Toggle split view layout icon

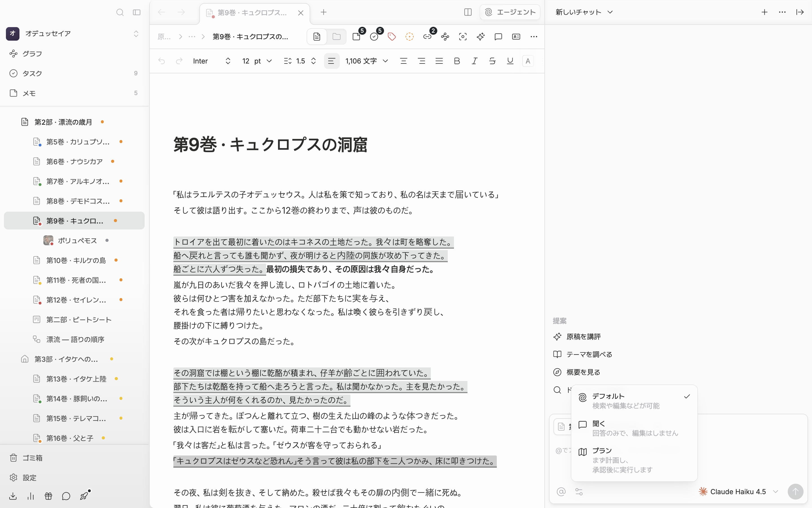point(468,12)
